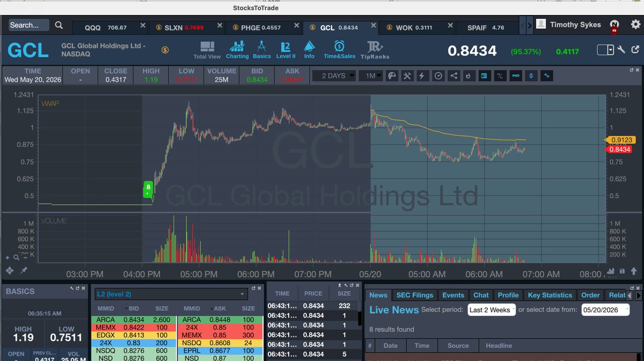
Task: Click the up arrow icon at chart bottom-right
Action: [634, 272]
